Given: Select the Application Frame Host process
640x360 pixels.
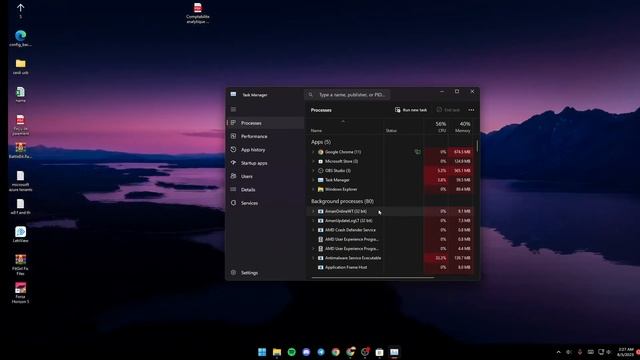Looking at the screenshot, I should 391,267.
